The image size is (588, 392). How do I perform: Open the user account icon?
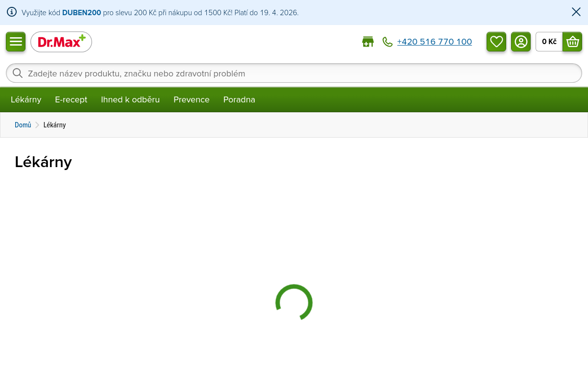click(521, 42)
